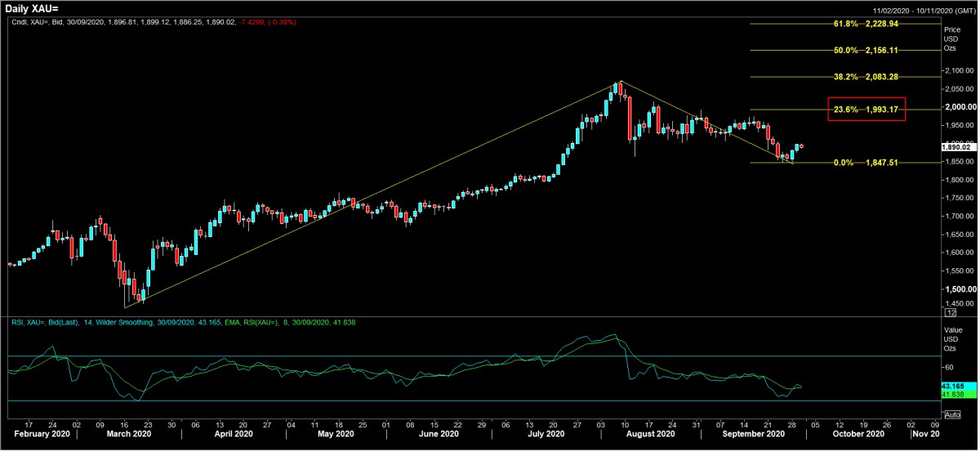Click the July 2020 time axis label
Image resolution: width=980 pixels, height=452 pixels.
click(547, 434)
